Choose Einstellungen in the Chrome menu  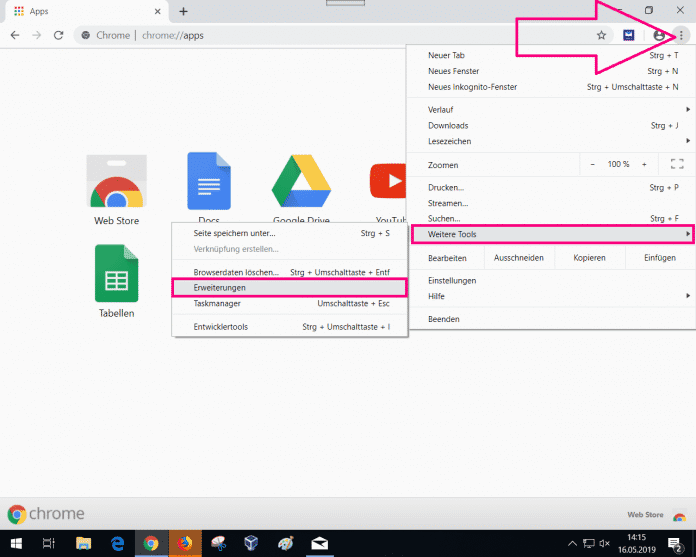pyautogui.click(x=452, y=280)
